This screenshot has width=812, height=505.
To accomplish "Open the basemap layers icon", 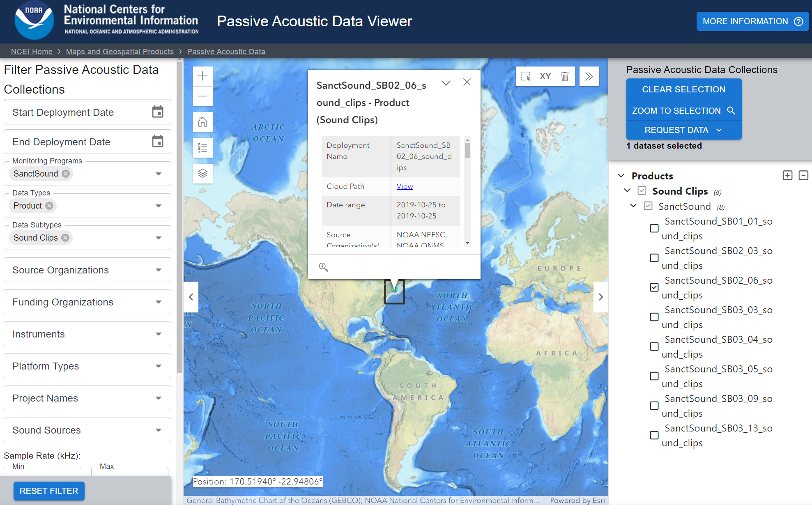I will pos(202,173).
